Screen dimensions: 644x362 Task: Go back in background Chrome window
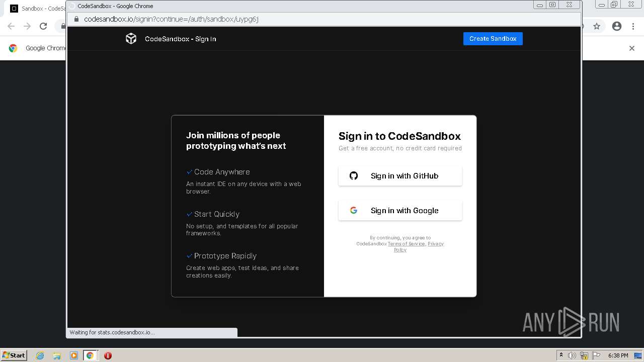tap(11, 26)
